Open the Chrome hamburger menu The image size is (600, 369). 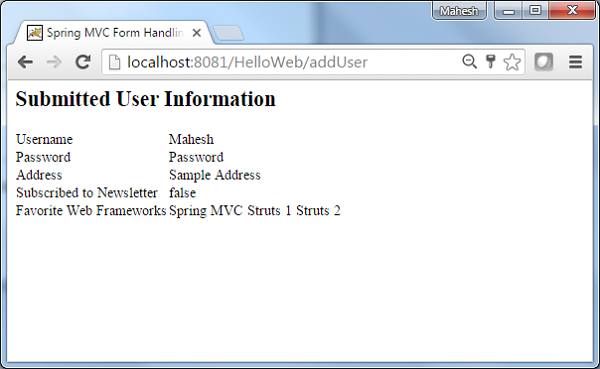click(x=575, y=62)
